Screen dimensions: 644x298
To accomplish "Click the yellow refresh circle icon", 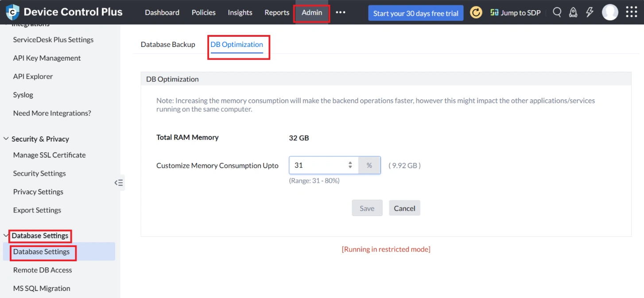I will 476,13.
